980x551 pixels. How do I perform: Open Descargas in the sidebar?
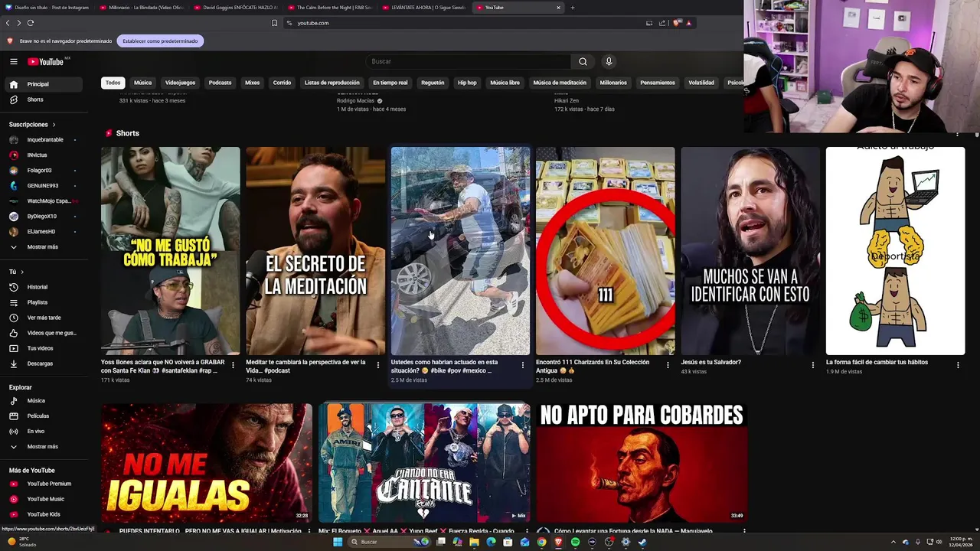(x=43, y=364)
